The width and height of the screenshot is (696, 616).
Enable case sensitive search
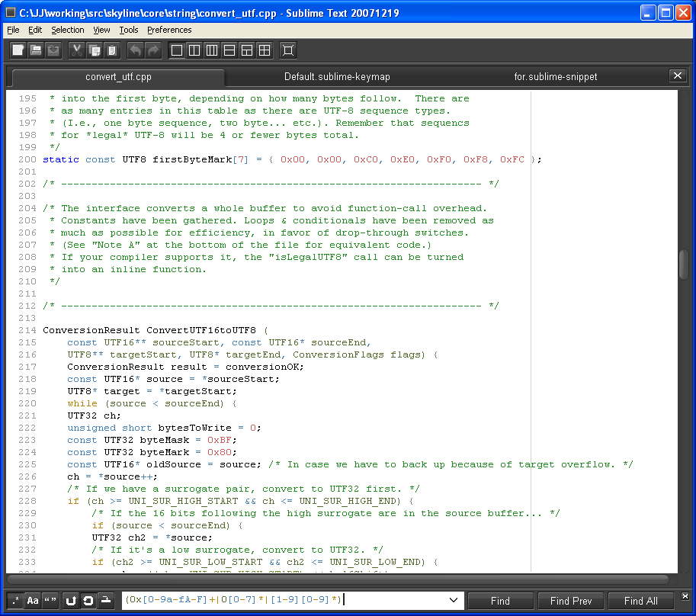[x=31, y=601]
